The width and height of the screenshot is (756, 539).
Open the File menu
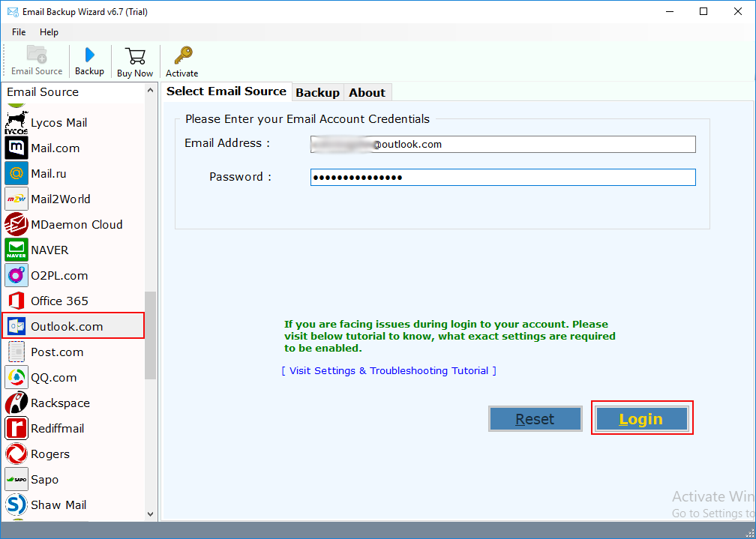[x=19, y=32]
